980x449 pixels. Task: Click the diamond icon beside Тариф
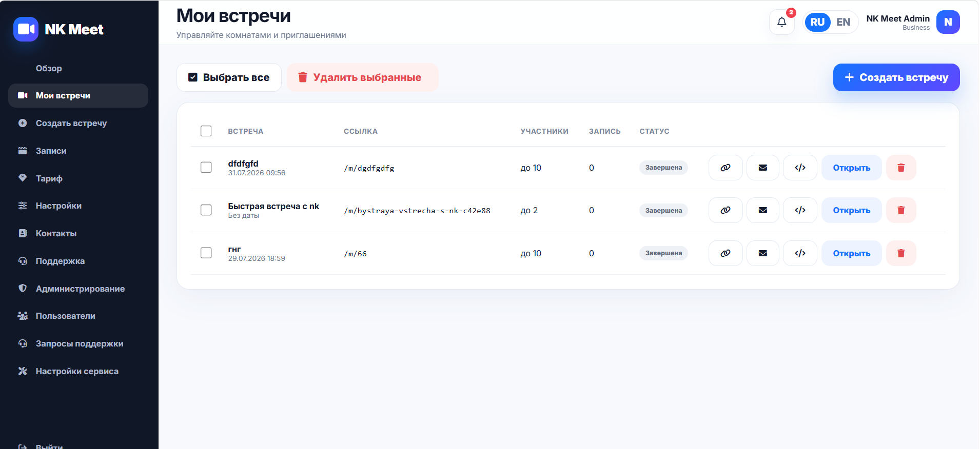pos(23,178)
